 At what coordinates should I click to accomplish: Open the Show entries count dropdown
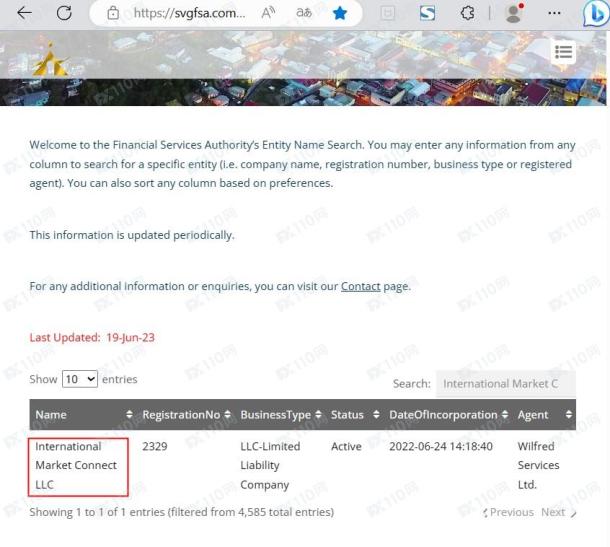[80, 379]
